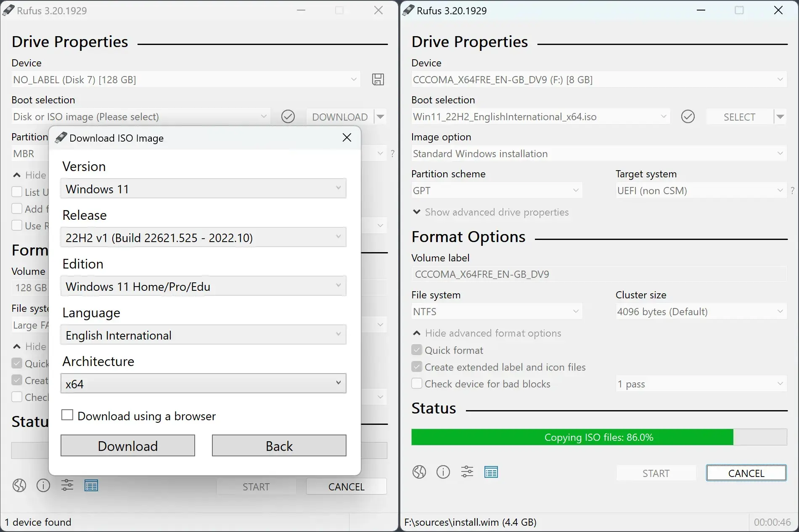Click the Back button in the ISO dialog
The image size is (799, 532).
click(x=279, y=445)
